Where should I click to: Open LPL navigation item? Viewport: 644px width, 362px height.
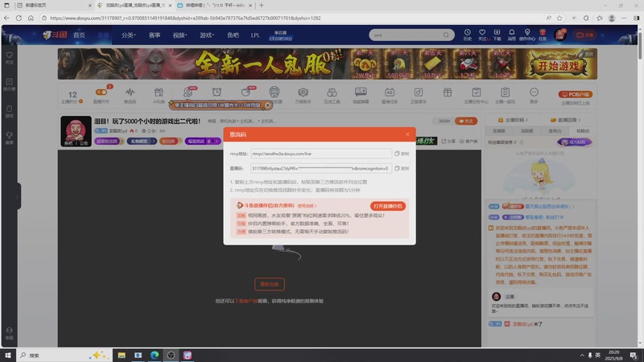[x=255, y=35]
